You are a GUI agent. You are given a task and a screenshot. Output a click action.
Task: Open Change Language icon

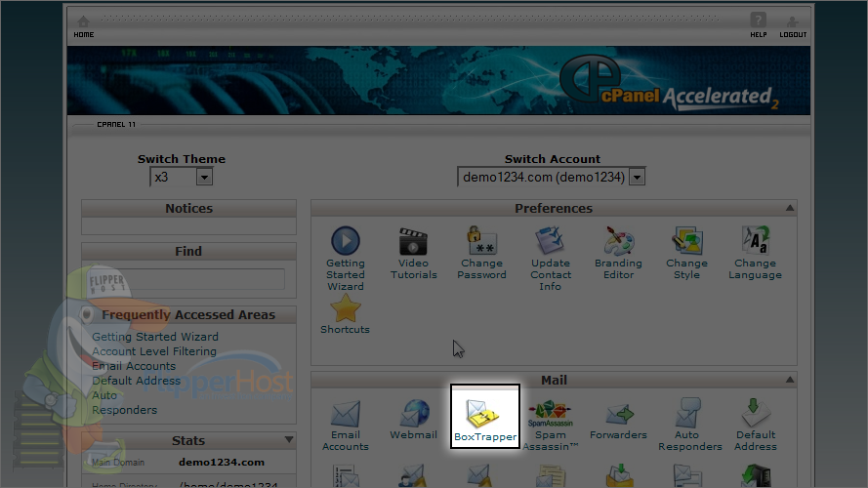[x=755, y=241]
